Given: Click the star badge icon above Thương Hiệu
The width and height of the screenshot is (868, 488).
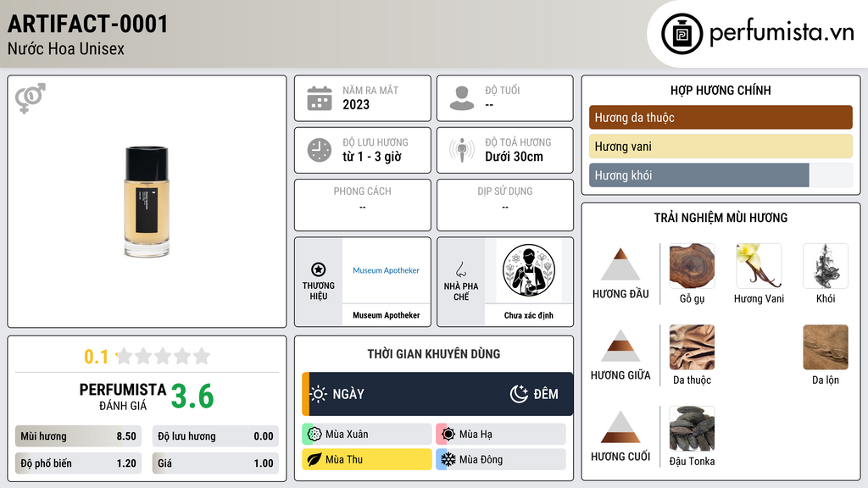Looking at the screenshot, I should (319, 269).
